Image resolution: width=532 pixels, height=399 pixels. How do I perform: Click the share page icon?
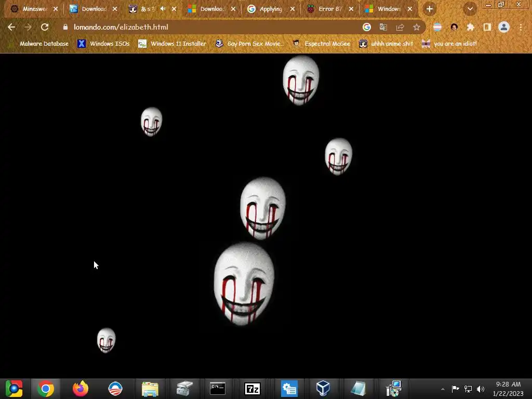[400, 27]
